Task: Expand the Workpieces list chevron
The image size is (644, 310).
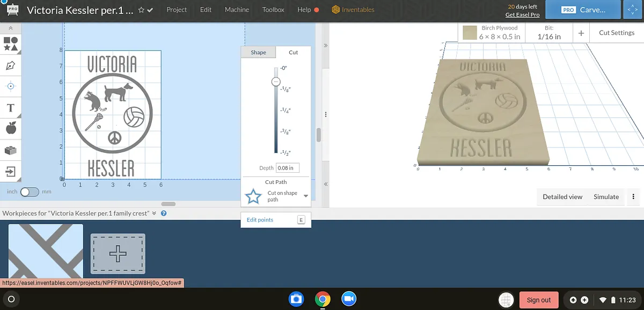Action: (155, 213)
